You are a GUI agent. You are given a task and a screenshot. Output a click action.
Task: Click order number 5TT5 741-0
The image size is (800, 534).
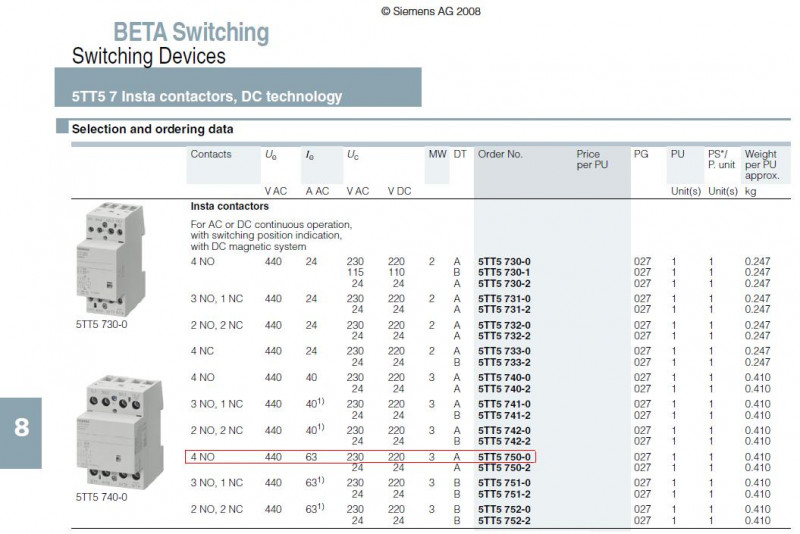[504, 404]
